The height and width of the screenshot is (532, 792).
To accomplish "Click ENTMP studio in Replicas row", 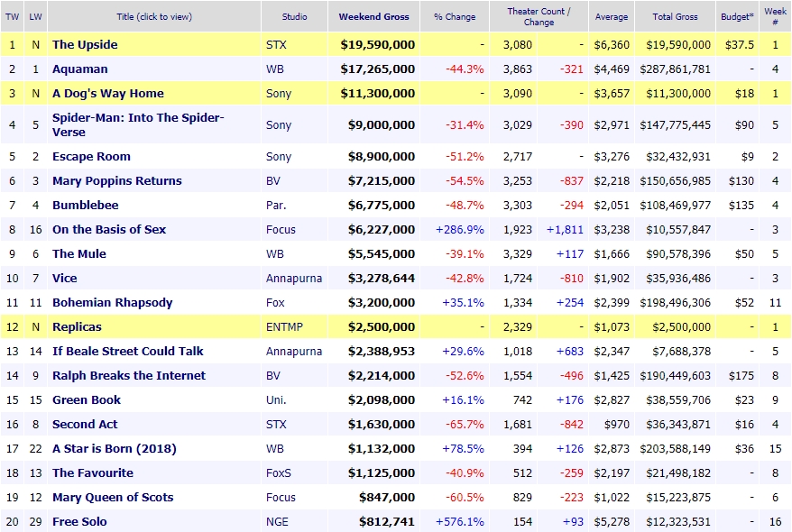I will click(284, 326).
